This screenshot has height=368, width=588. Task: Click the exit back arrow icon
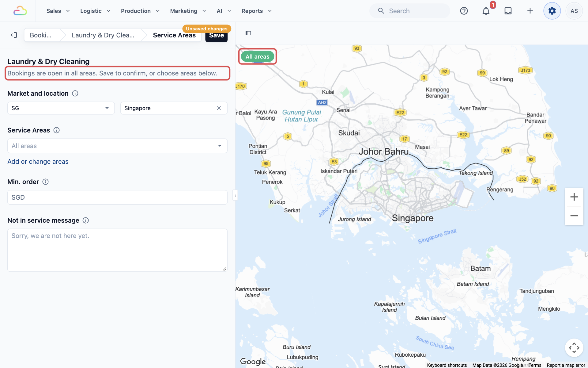pyautogui.click(x=14, y=35)
